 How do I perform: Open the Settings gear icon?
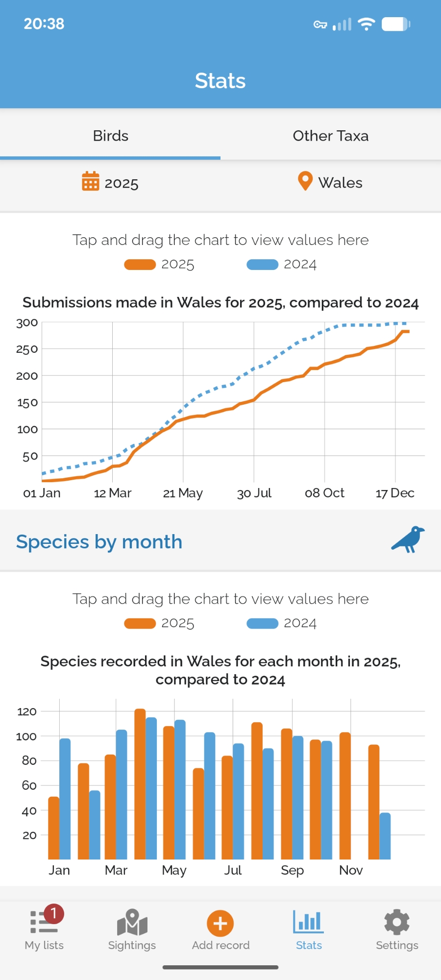[x=397, y=923]
